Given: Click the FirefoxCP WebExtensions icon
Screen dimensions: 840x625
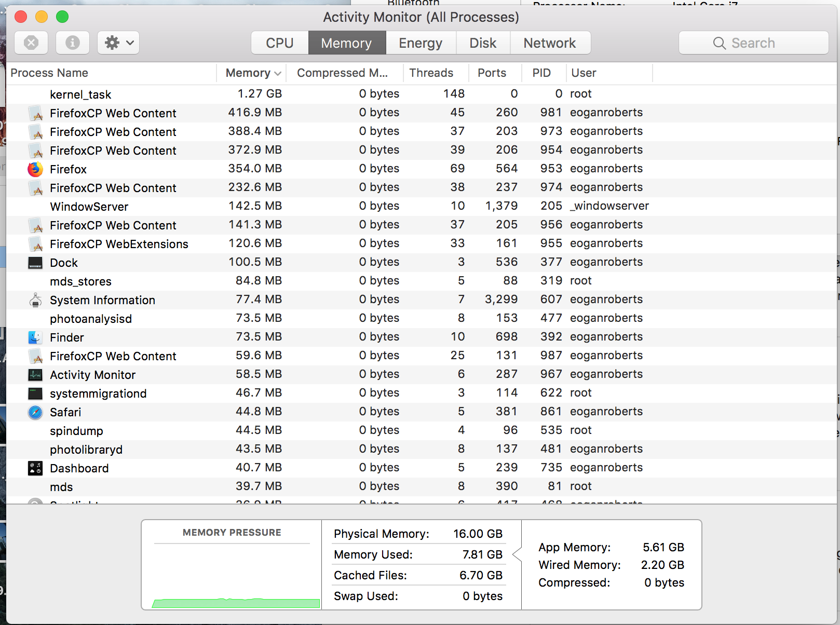Looking at the screenshot, I should (35, 244).
